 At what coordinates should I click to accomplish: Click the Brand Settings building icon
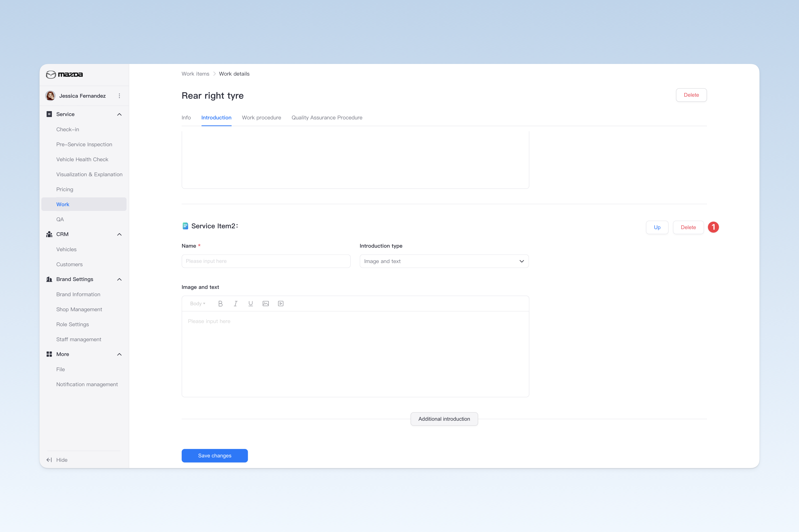[x=49, y=279]
